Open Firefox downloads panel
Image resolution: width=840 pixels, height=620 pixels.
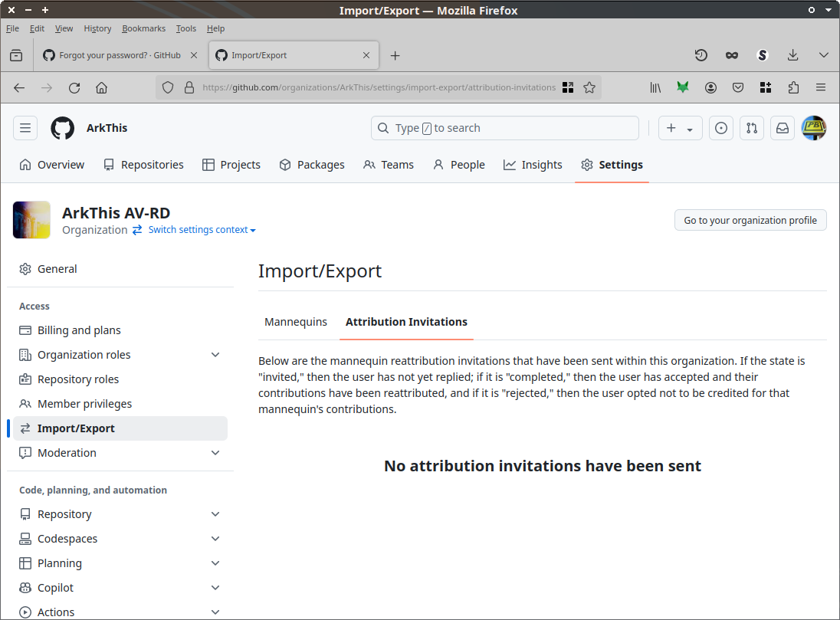793,55
